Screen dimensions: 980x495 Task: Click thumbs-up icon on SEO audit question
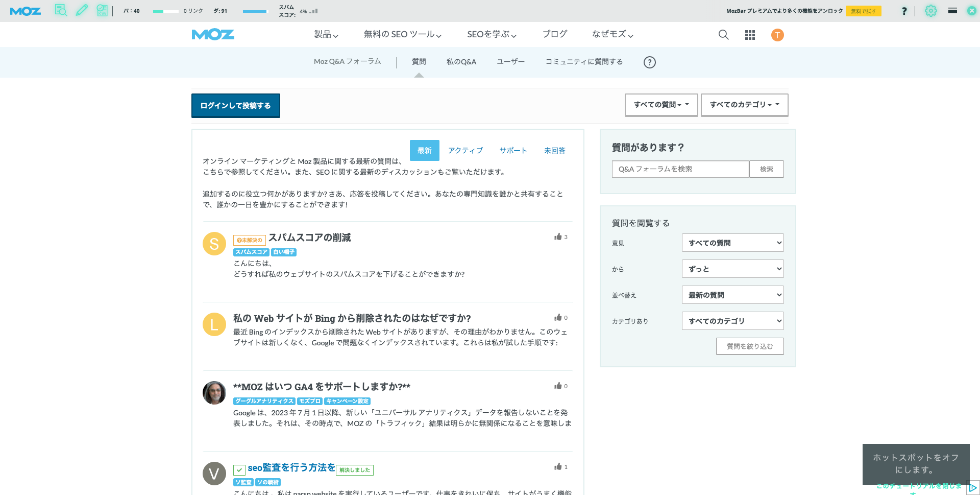[x=558, y=466]
